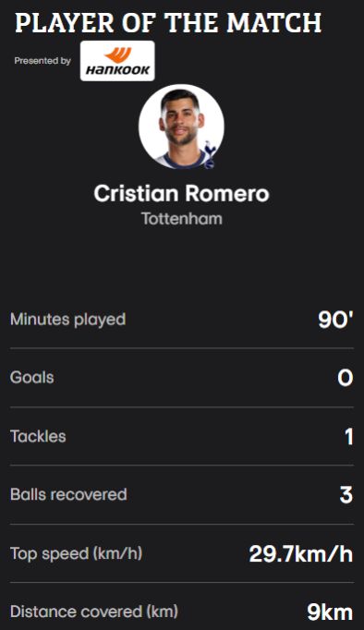Select the Goals stat label

[x=32, y=378]
